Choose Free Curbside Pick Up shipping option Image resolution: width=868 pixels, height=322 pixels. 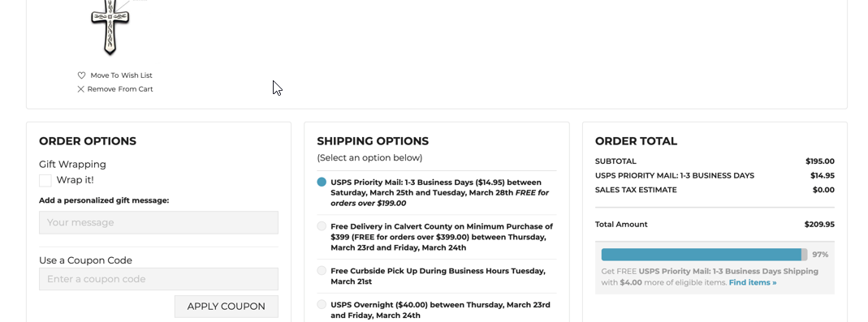point(322,271)
